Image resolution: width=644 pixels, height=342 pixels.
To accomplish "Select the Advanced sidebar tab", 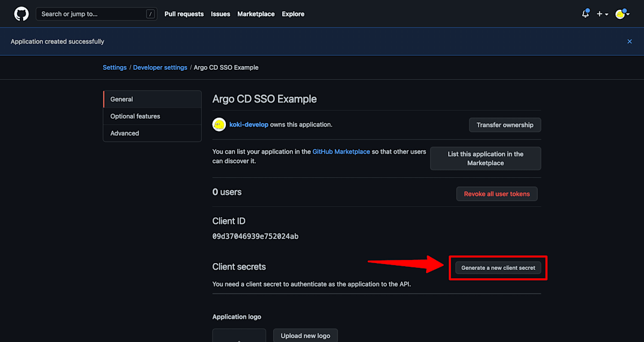I will click(x=152, y=133).
